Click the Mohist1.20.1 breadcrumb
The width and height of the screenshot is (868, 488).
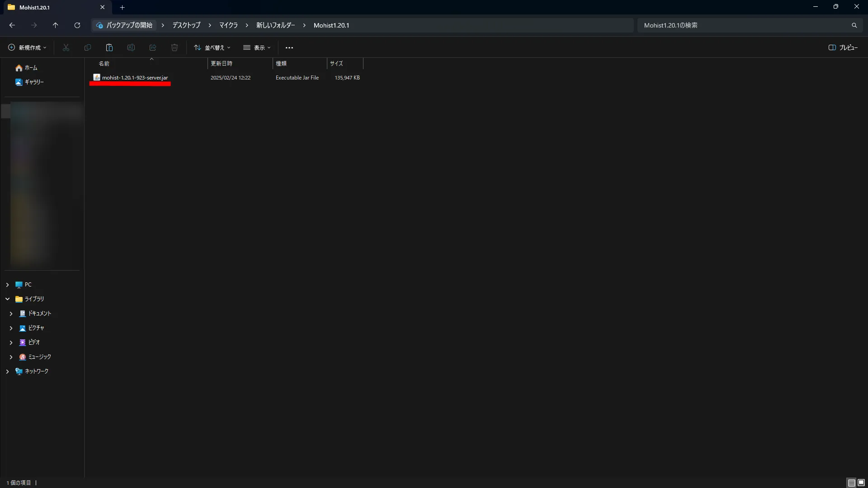pos(331,25)
